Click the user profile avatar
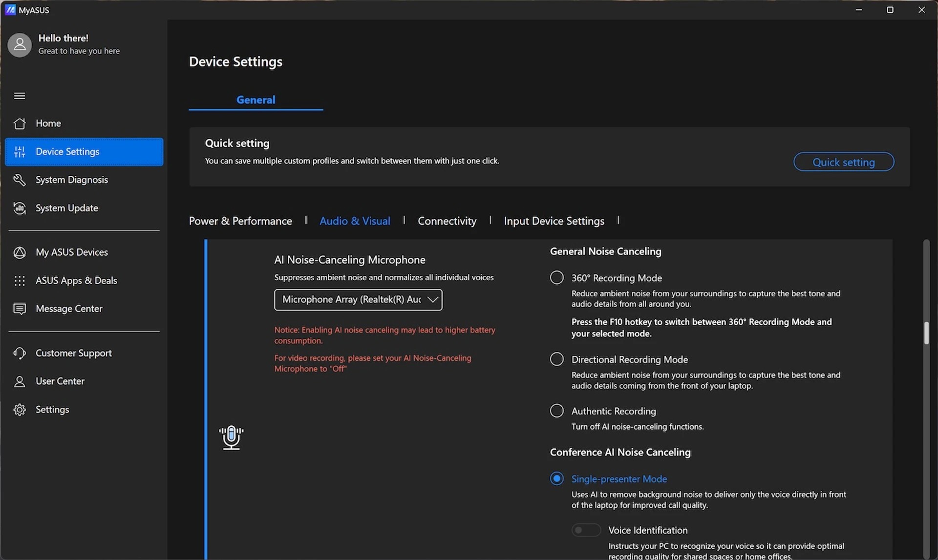The image size is (938, 560). [20, 45]
